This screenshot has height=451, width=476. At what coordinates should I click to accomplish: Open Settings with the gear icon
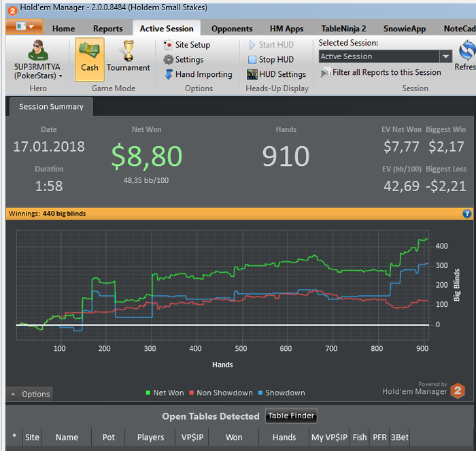184,60
